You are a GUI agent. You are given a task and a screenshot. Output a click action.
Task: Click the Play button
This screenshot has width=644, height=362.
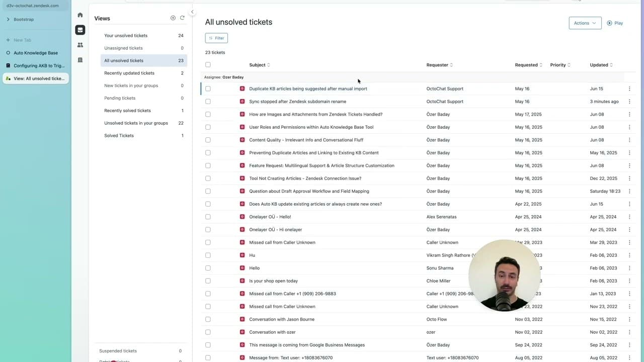tap(615, 23)
